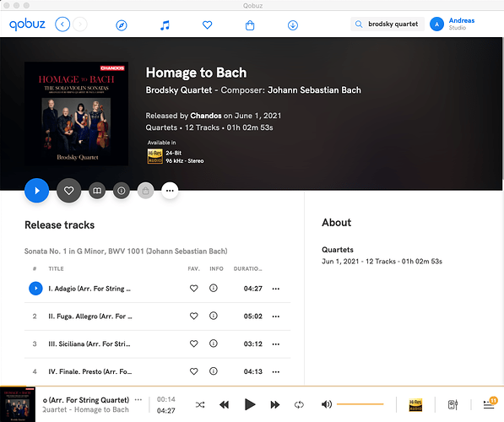Screen dimensions: 504x422
Task: Click the forward navigation arrow
Action: (x=80, y=24)
